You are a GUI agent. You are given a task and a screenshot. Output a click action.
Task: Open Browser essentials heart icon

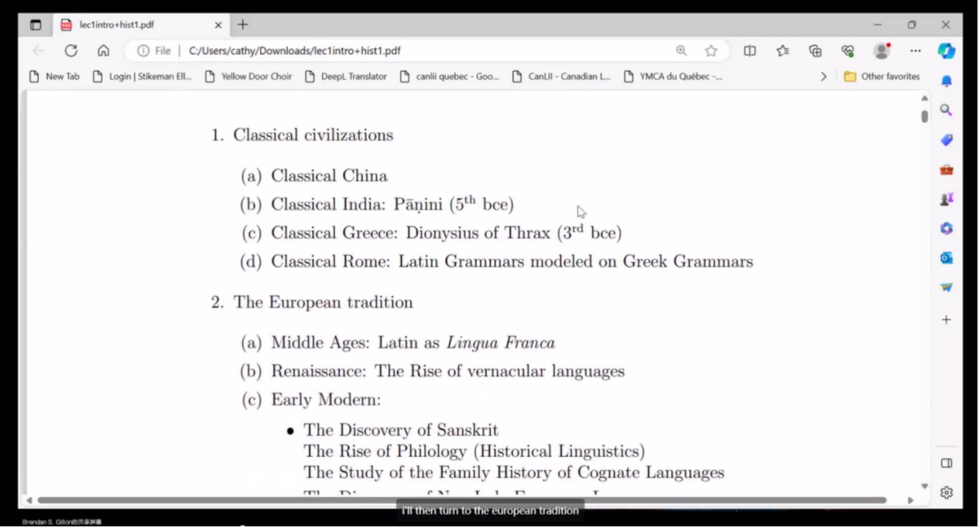pyautogui.click(x=848, y=51)
